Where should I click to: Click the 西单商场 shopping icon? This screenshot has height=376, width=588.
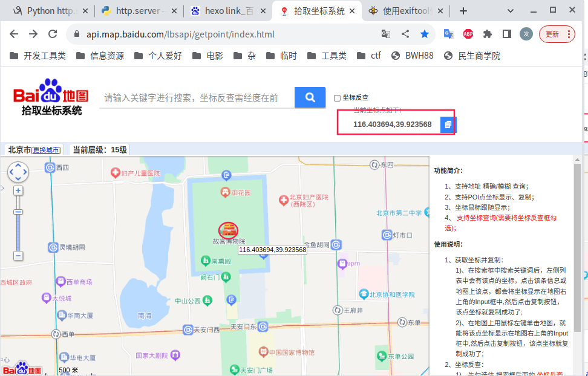click(60, 282)
